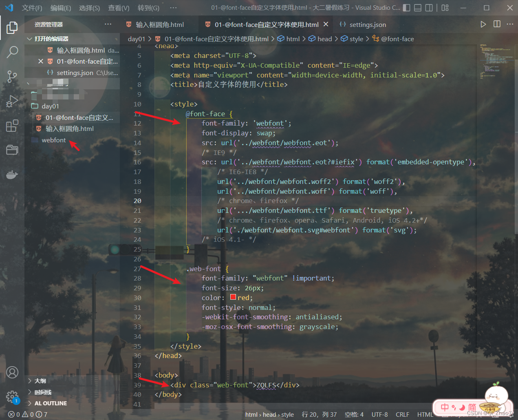Click the style breadcrumb
Image resolution: width=518 pixels, height=420 pixels.
click(352, 39)
